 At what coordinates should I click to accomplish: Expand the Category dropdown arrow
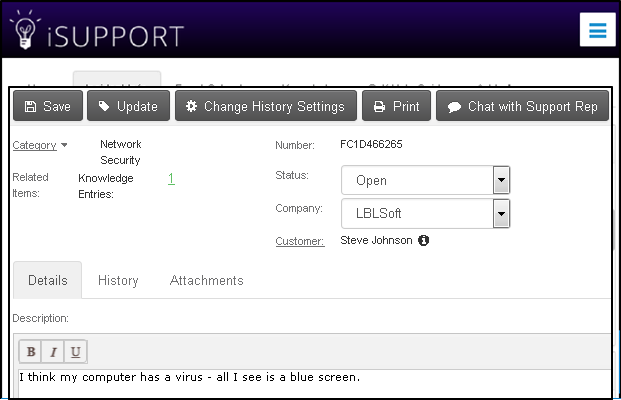click(64, 145)
